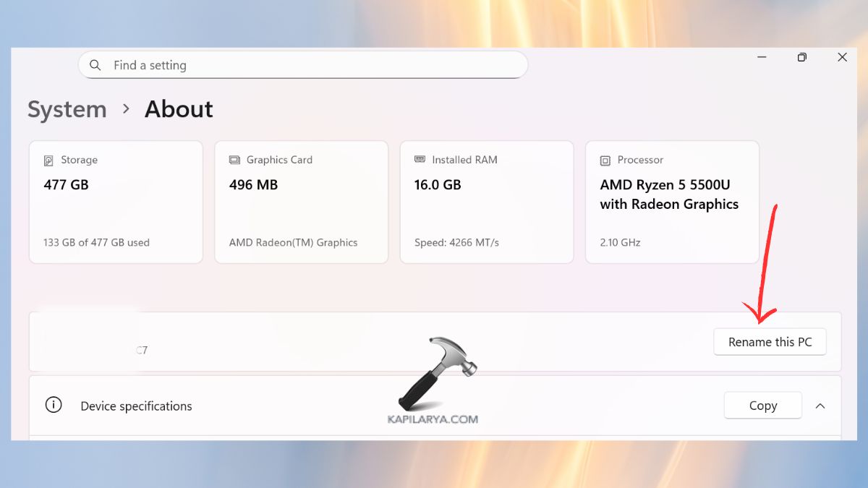Click the magnifier icon in search box
Screen dimensions: 868x488
95,65
